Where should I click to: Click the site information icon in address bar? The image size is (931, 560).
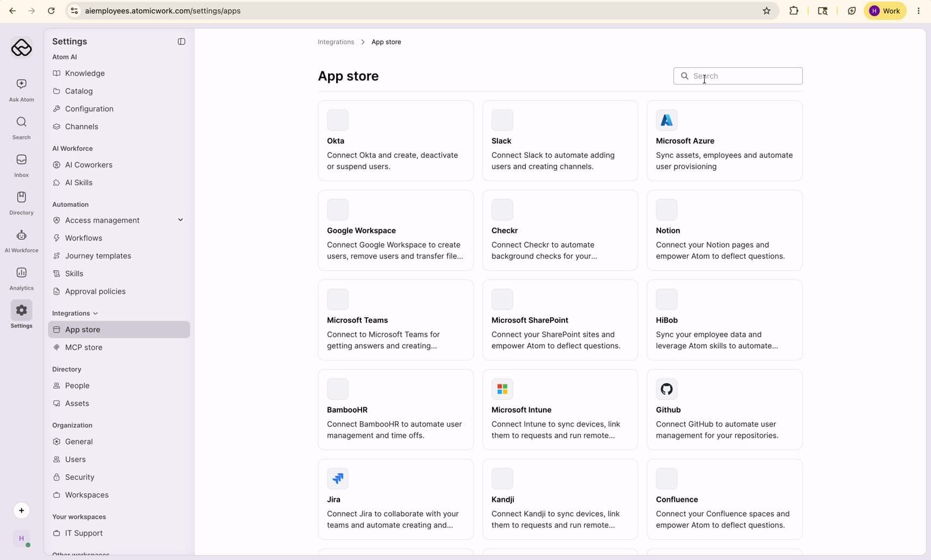[74, 11]
